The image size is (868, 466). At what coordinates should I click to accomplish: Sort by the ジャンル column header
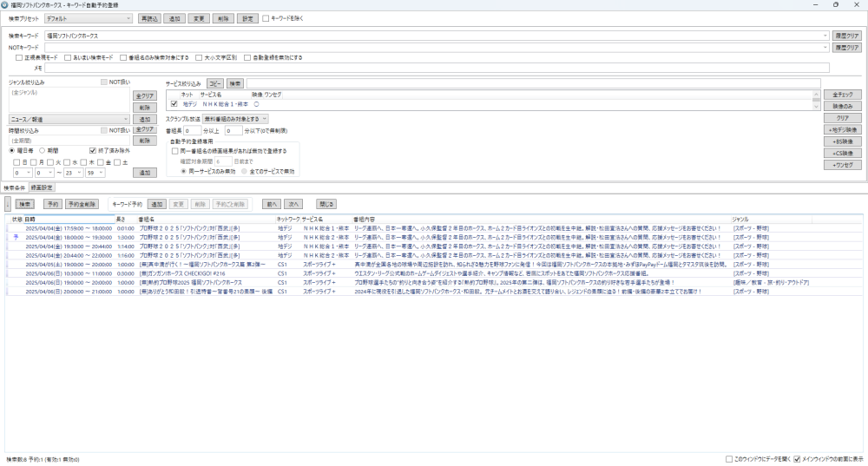771,220
